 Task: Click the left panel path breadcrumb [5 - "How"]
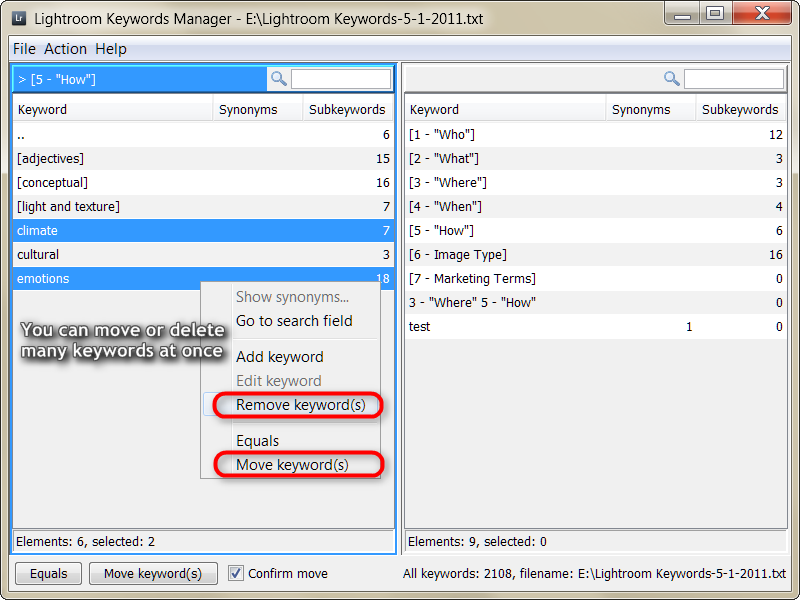tap(63, 80)
